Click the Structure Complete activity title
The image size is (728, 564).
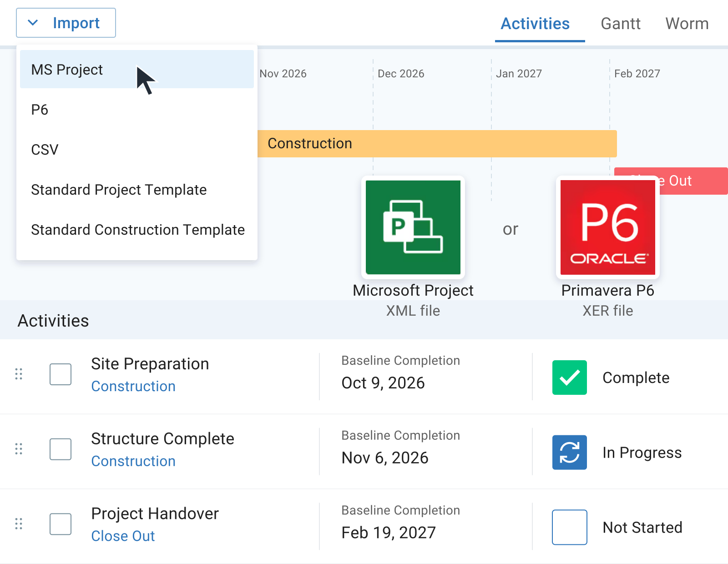point(163,439)
